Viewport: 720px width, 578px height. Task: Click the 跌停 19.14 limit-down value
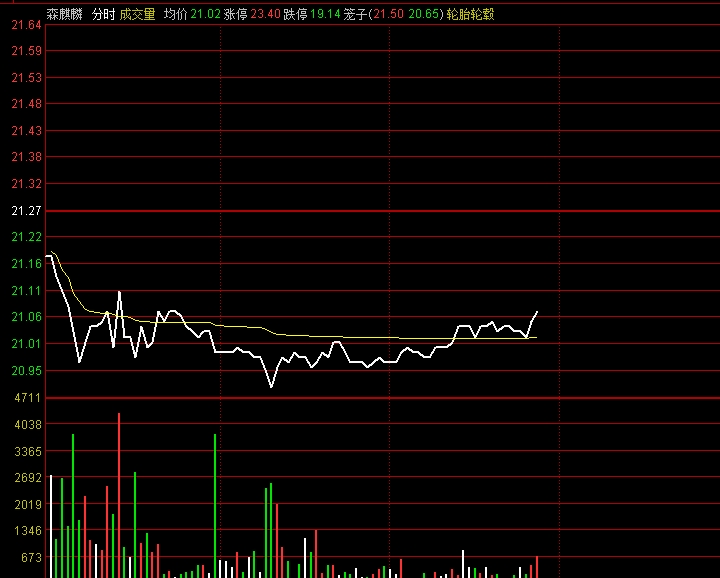(325, 14)
